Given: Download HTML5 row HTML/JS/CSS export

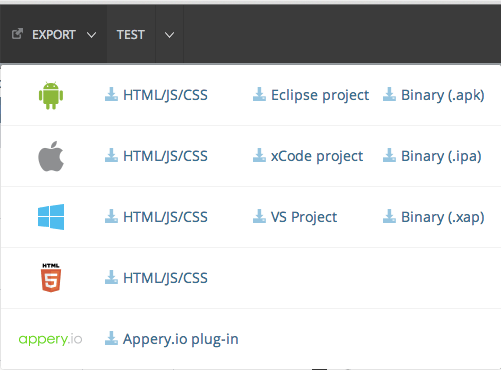Looking at the screenshot, I should 156,278.
